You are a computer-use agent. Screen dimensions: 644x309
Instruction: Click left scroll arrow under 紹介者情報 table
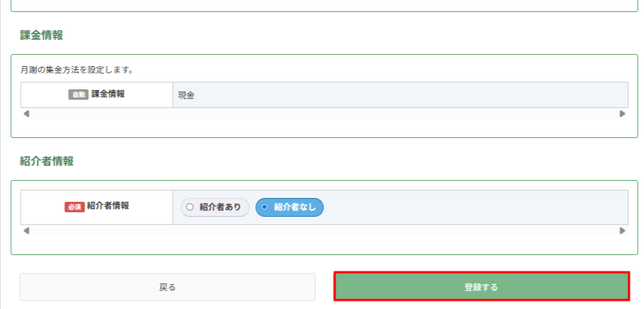[26, 230]
